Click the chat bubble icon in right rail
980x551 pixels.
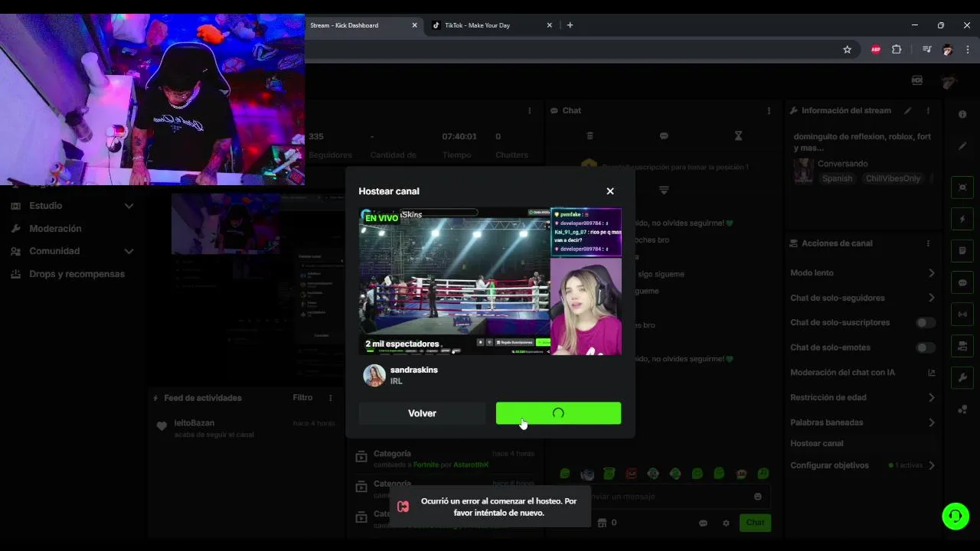pos(962,283)
